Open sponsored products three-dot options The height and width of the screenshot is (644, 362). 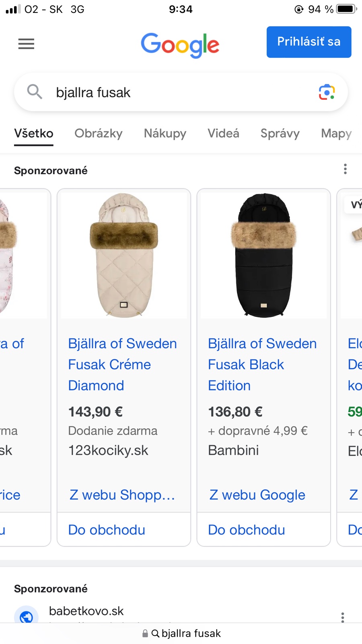click(345, 169)
